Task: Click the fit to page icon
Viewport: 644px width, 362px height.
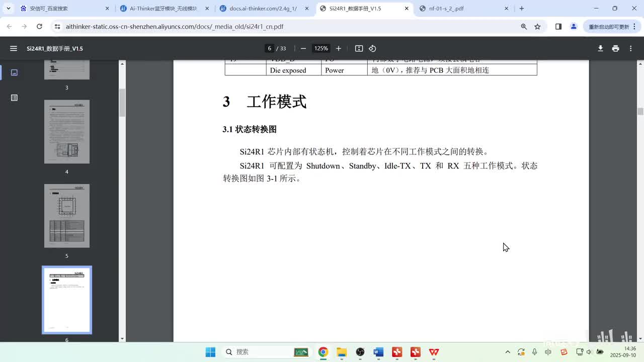Action: pyautogui.click(x=359, y=48)
